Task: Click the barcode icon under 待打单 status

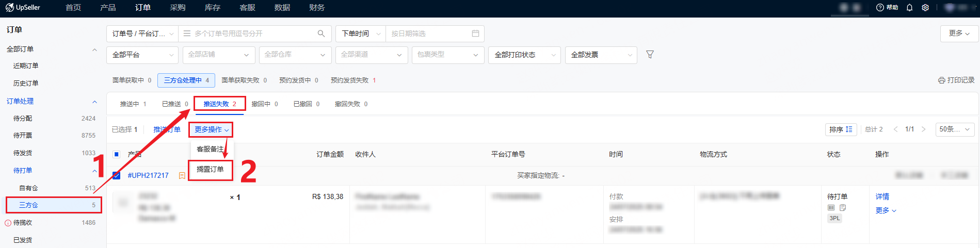Action: coord(831,208)
